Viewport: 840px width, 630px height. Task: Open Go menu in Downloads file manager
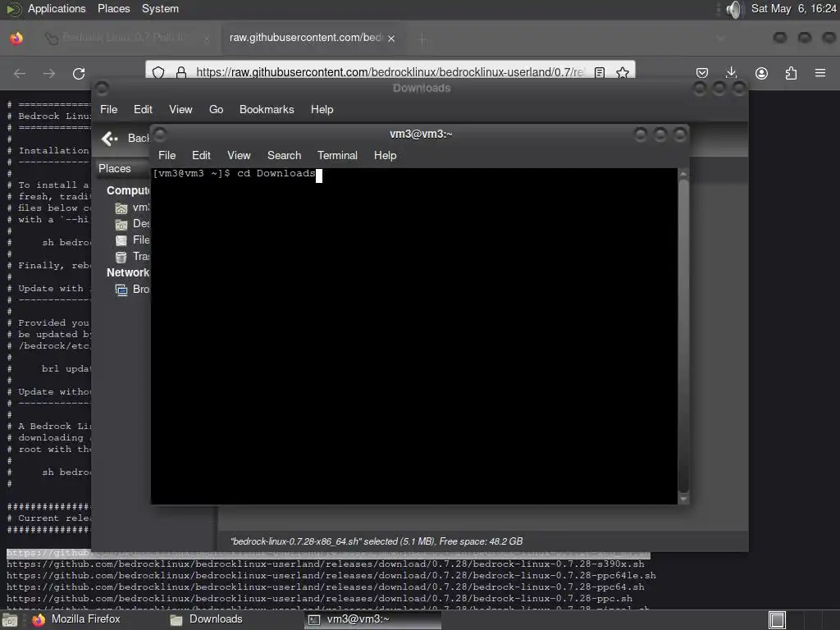click(216, 109)
